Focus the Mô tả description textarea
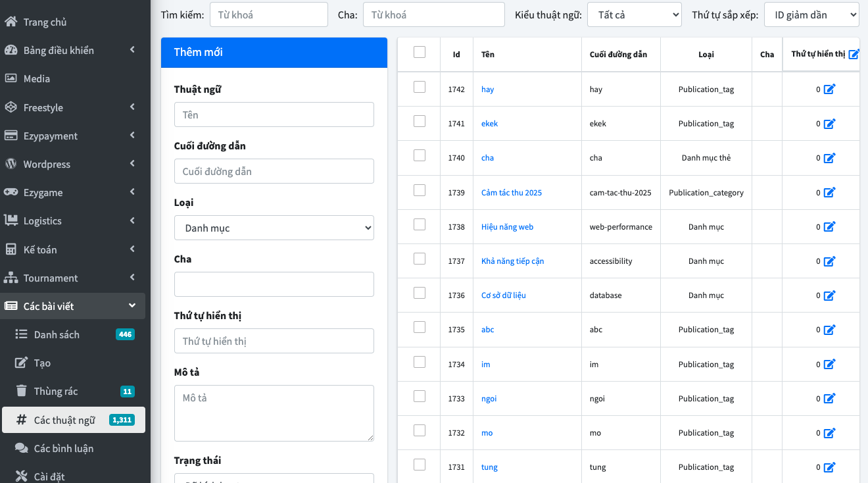868x483 pixels. pyautogui.click(x=274, y=413)
